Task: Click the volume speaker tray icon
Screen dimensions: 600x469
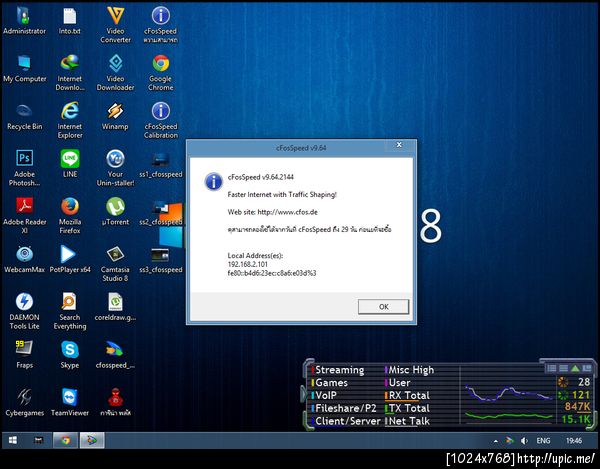Action: coord(524,441)
